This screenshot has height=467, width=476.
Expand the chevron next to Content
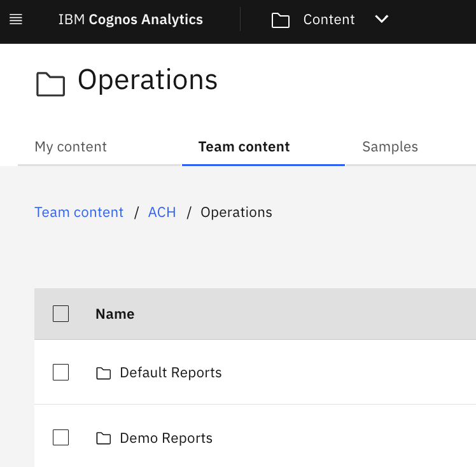pos(381,20)
